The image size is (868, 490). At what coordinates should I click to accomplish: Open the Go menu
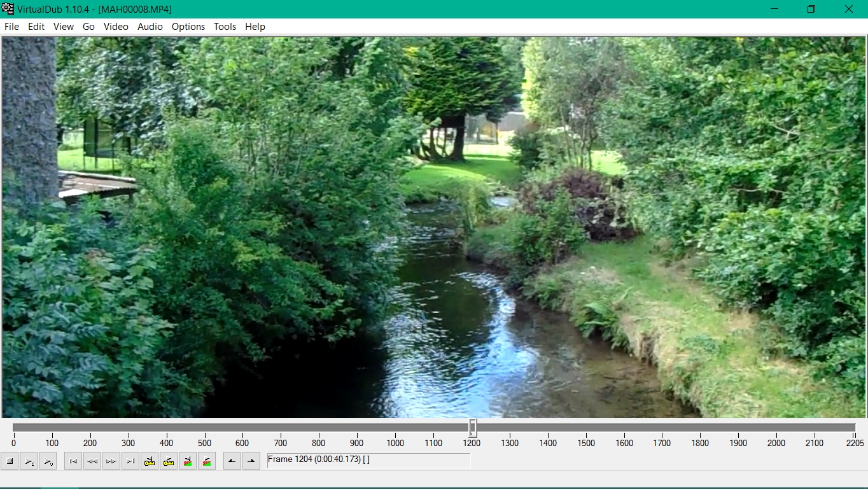(x=88, y=27)
